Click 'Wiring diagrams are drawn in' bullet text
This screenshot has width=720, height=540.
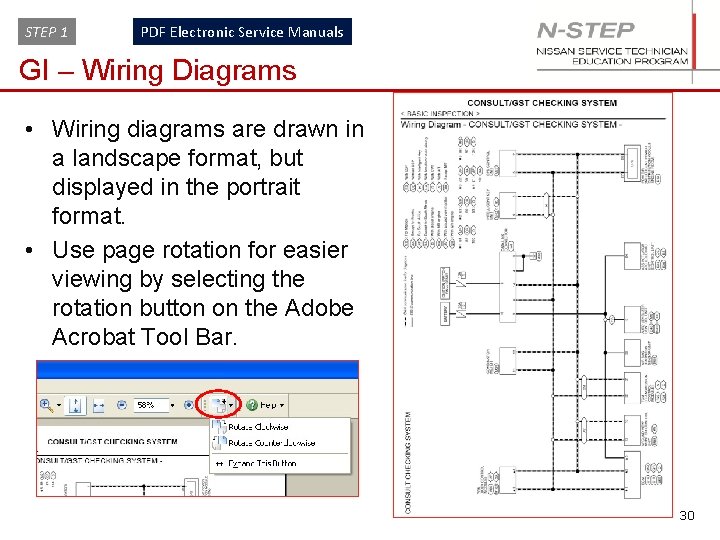tap(208, 129)
